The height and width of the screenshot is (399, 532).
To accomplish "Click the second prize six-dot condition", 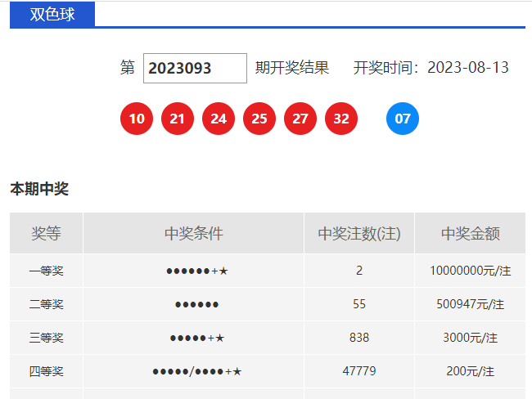I will pos(196,304).
